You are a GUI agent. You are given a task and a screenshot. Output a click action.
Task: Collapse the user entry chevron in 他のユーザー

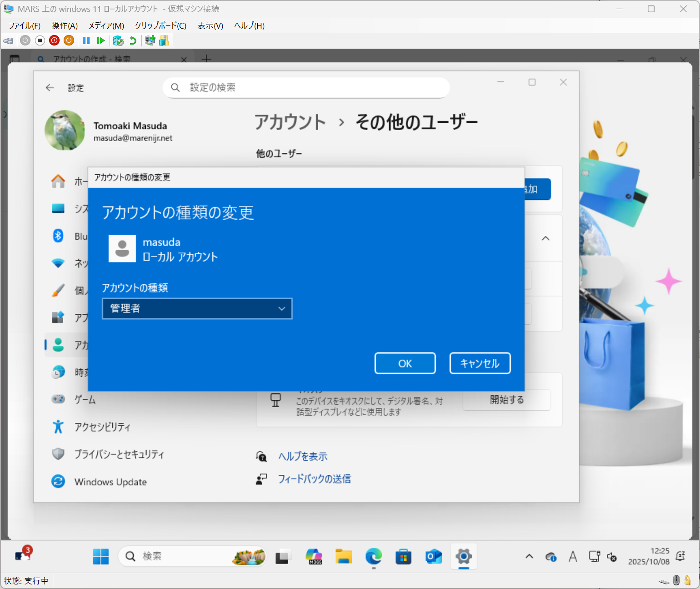point(545,238)
